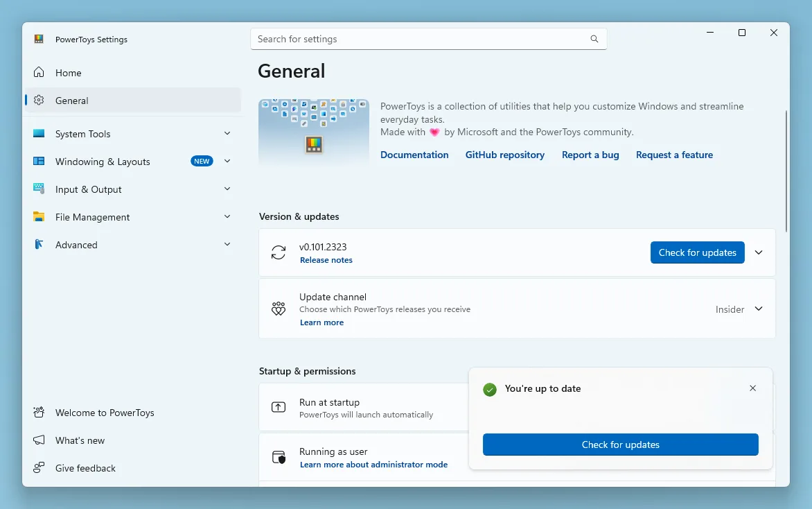Expand the Input & Output chevron
Viewport: 812px width, 509px height.
(x=227, y=189)
